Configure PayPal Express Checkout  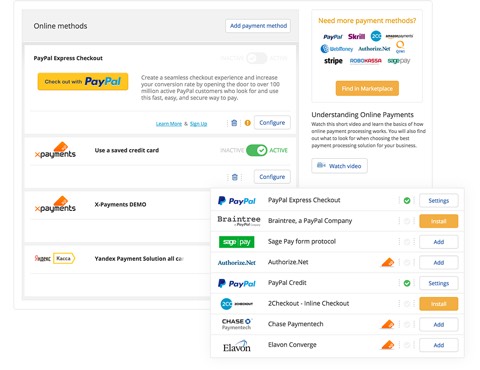272,123
